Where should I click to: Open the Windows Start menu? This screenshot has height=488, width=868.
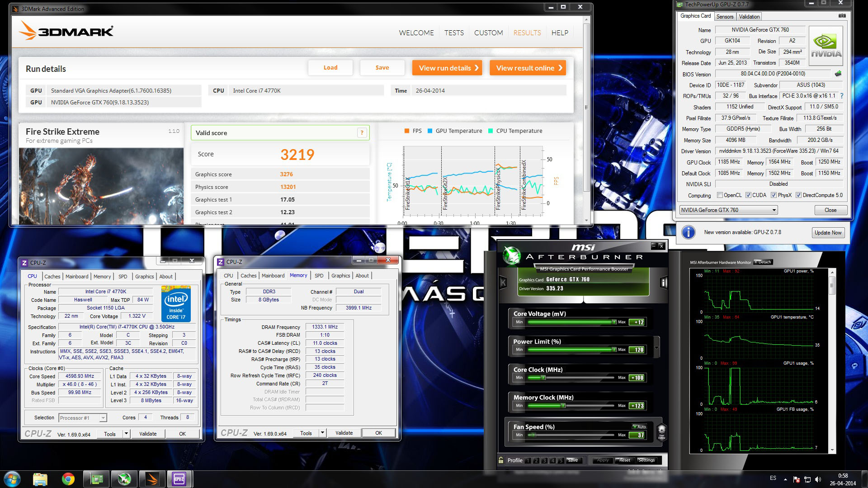coord(12,479)
